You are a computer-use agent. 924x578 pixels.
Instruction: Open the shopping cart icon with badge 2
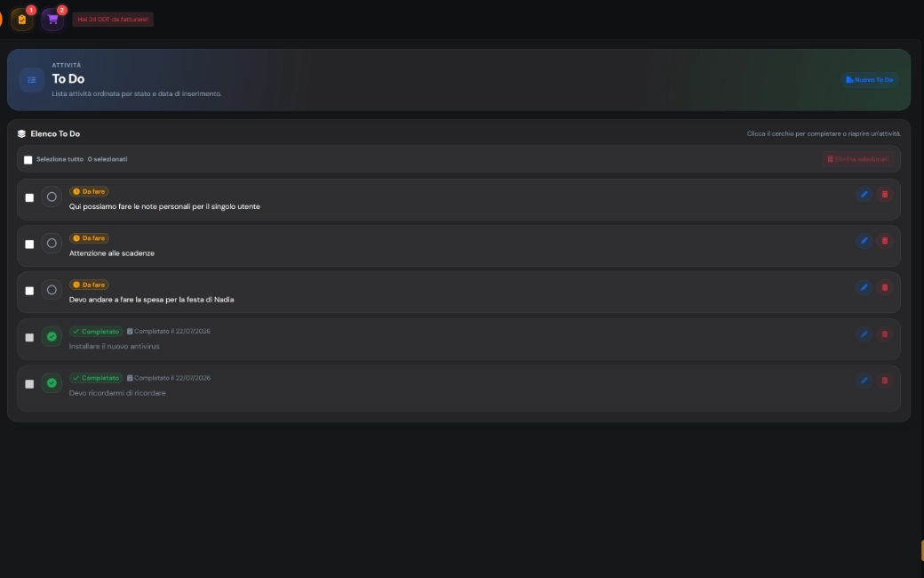[x=52, y=20]
